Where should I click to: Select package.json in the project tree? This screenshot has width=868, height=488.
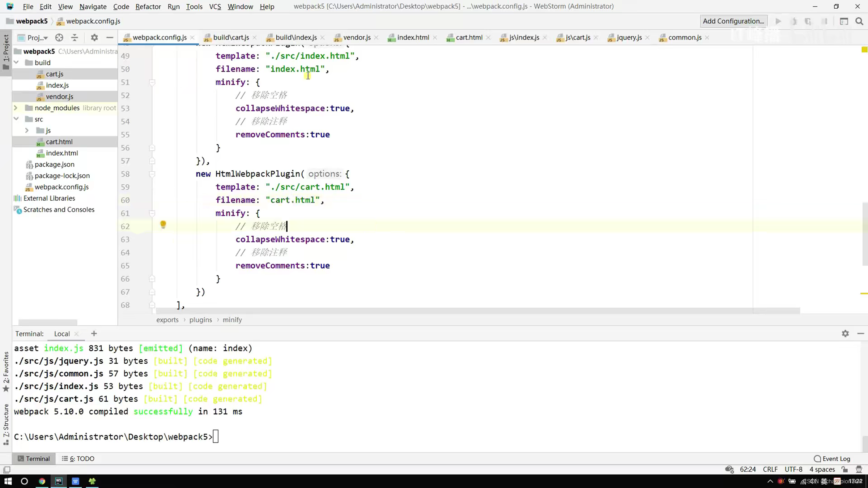pos(54,164)
